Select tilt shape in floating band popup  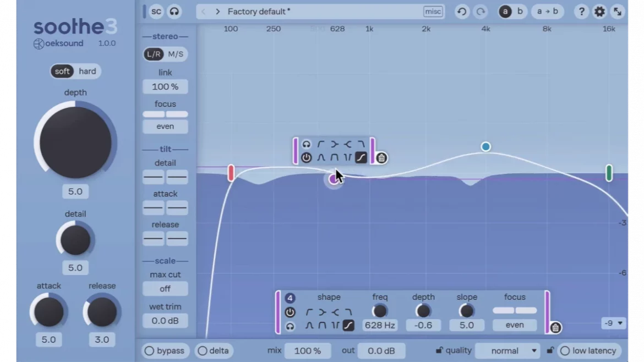coord(361,157)
